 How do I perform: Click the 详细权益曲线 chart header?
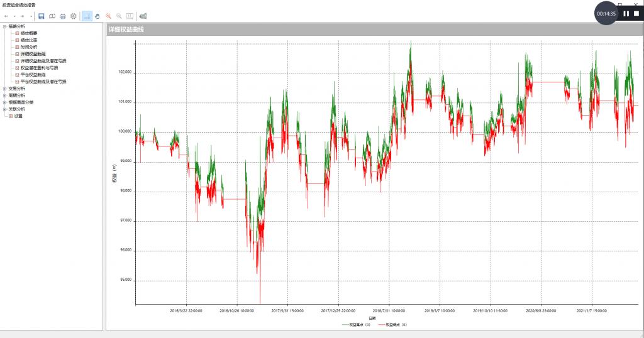tap(126, 30)
